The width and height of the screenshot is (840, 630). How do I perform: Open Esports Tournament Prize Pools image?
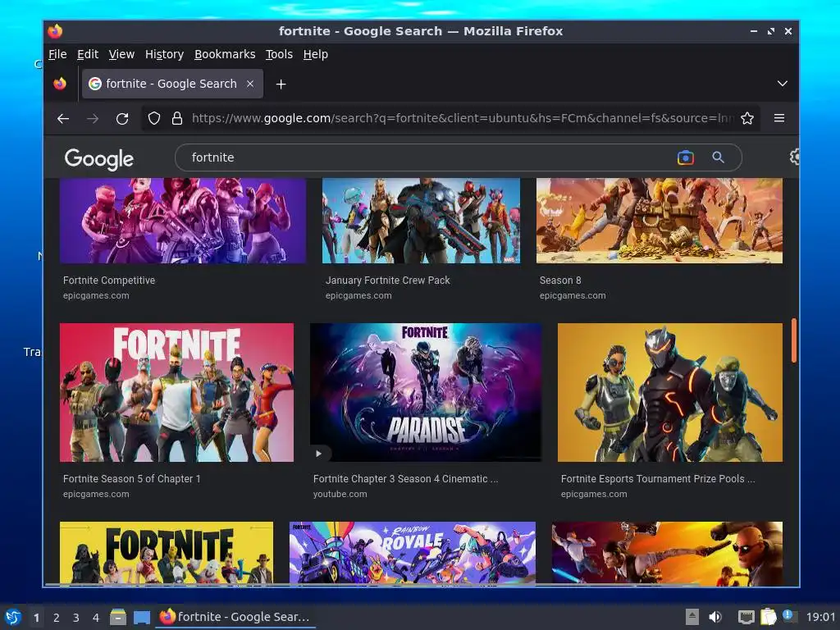click(x=670, y=392)
